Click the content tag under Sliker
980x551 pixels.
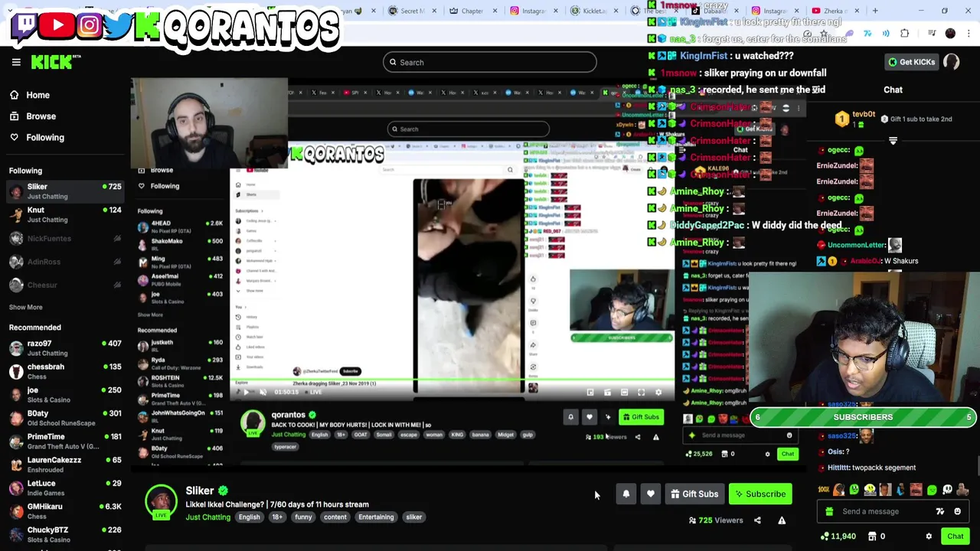pyautogui.click(x=335, y=517)
